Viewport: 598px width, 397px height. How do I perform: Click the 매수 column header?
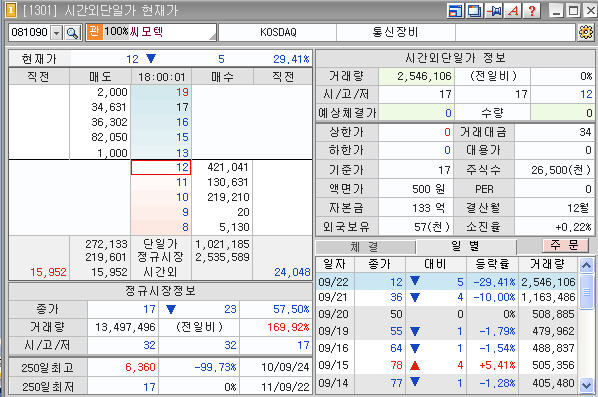[x=222, y=77]
